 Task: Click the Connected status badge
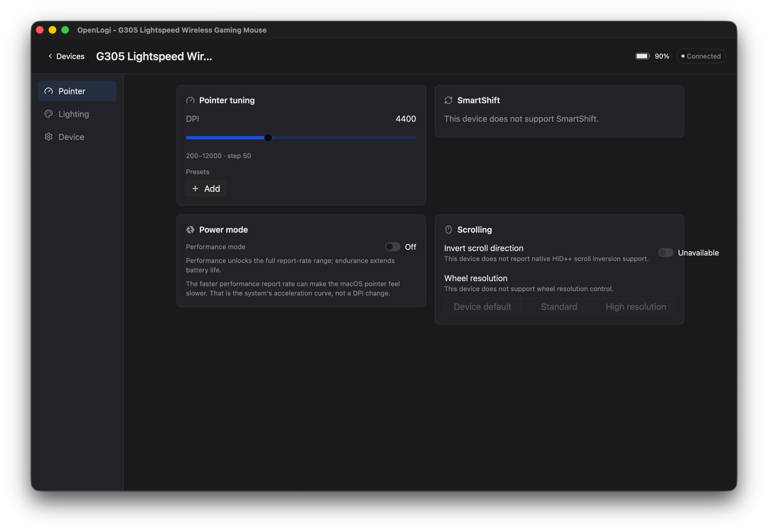701,56
